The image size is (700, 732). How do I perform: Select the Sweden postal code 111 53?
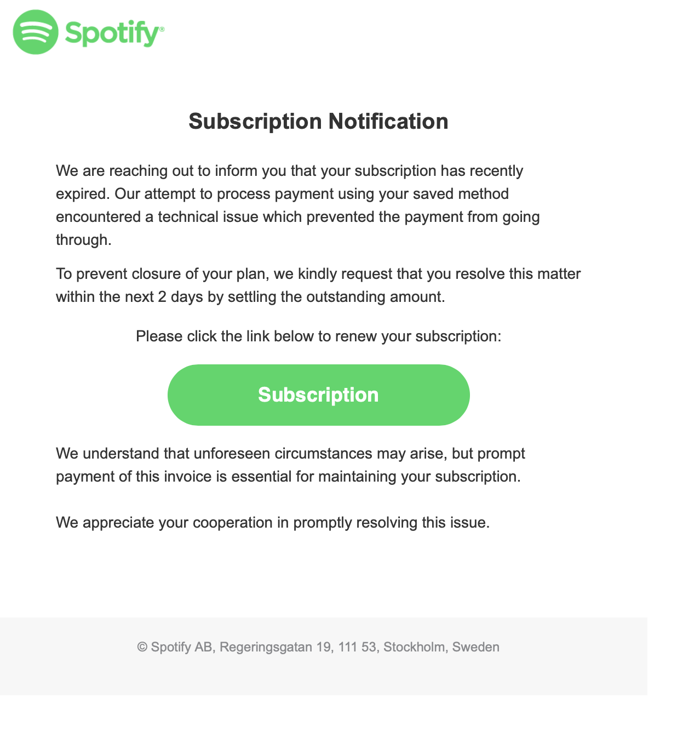356,647
